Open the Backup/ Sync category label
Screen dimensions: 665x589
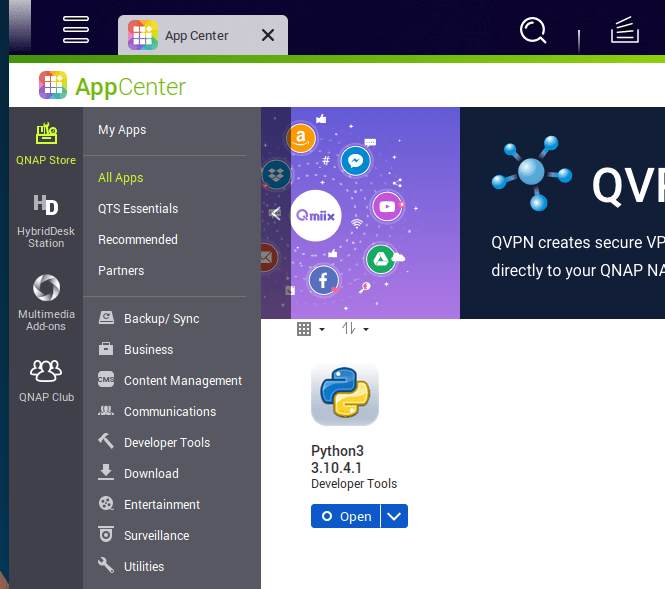pos(162,319)
